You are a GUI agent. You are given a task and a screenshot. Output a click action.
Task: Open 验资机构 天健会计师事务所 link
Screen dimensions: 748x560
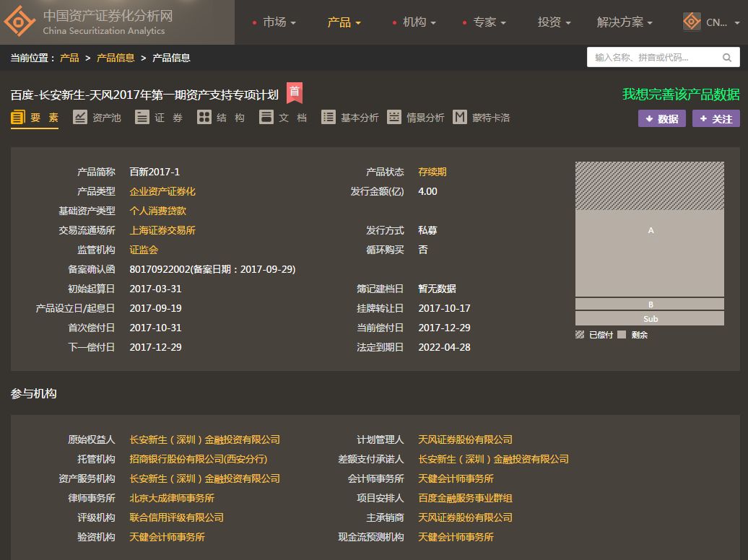167,537
